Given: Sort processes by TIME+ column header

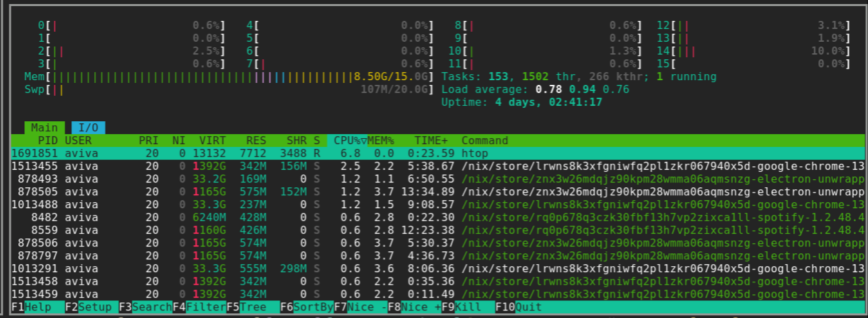Looking at the screenshot, I should click(431, 141).
